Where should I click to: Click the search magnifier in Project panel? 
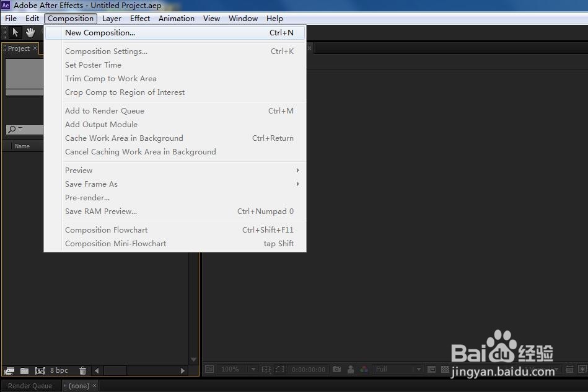point(12,129)
